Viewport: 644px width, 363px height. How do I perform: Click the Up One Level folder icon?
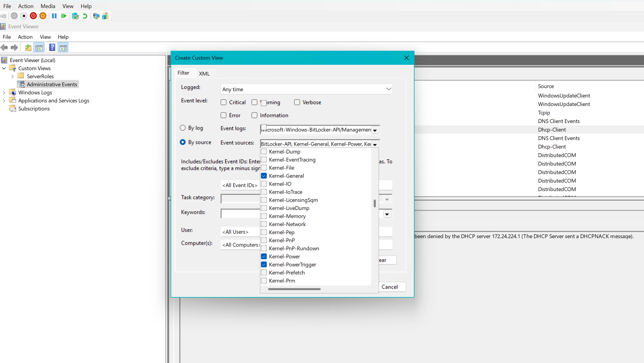click(x=28, y=47)
